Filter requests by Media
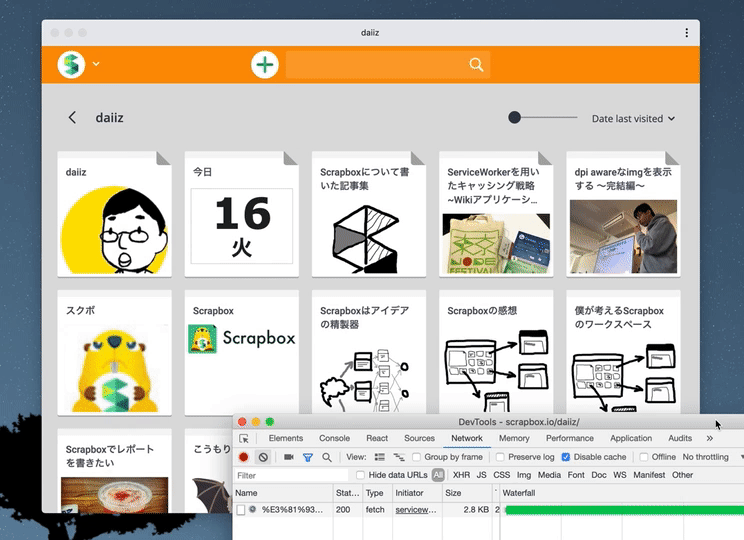Viewport: 744px width, 540px height. pos(549,475)
